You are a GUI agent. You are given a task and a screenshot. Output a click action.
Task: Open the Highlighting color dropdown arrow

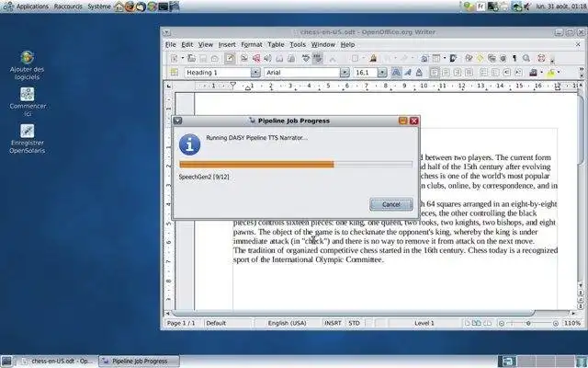click(x=559, y=72)
